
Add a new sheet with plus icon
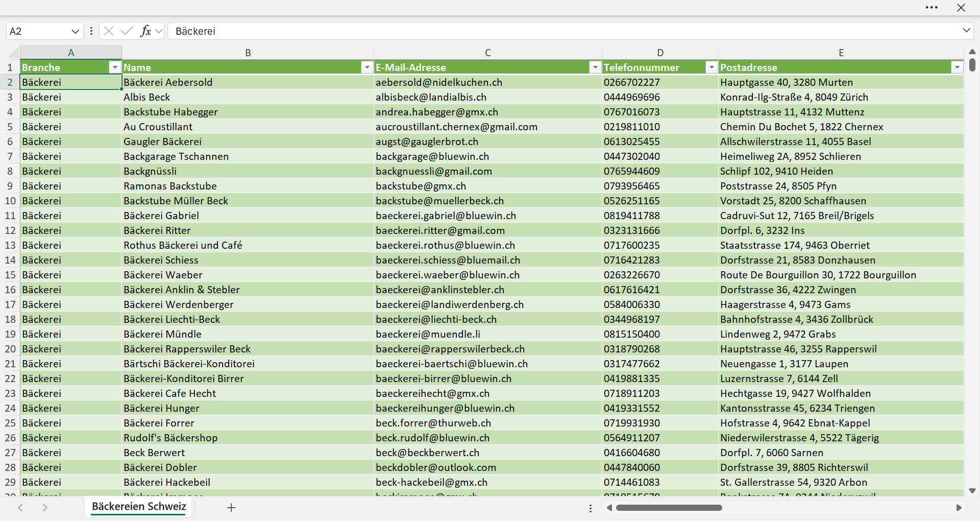coord(231,507)
